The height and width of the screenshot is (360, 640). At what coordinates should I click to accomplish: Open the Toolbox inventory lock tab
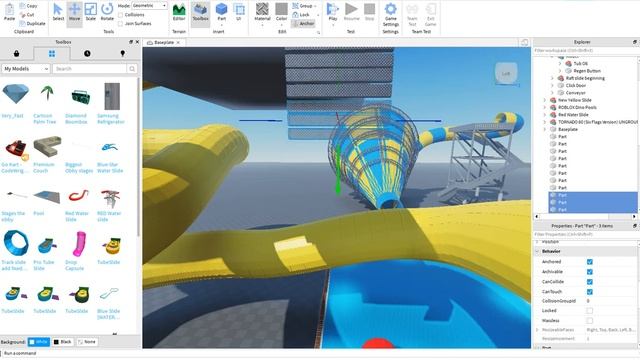click(x=16, y=53)
